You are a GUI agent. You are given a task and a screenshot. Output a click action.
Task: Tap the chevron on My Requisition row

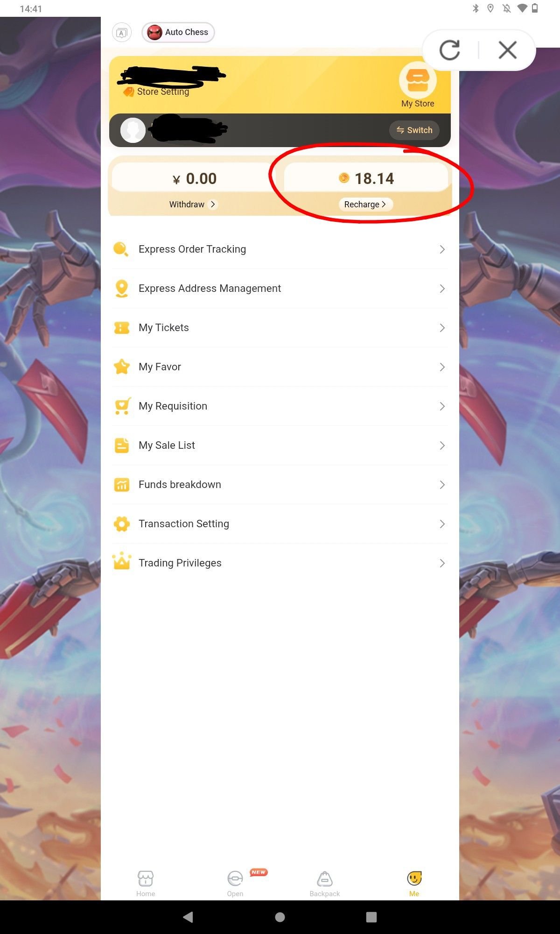pos(442,406)
